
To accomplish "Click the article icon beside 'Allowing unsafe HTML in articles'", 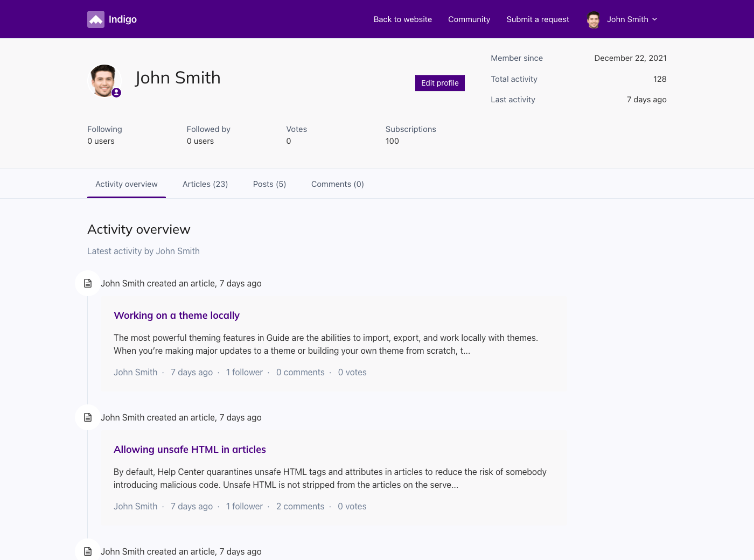I will (88, 417).
